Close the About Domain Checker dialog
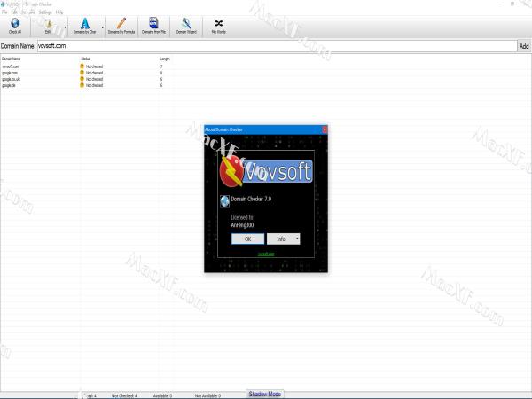The width and height of the screenshot is (532, 399). click(325, 129)
